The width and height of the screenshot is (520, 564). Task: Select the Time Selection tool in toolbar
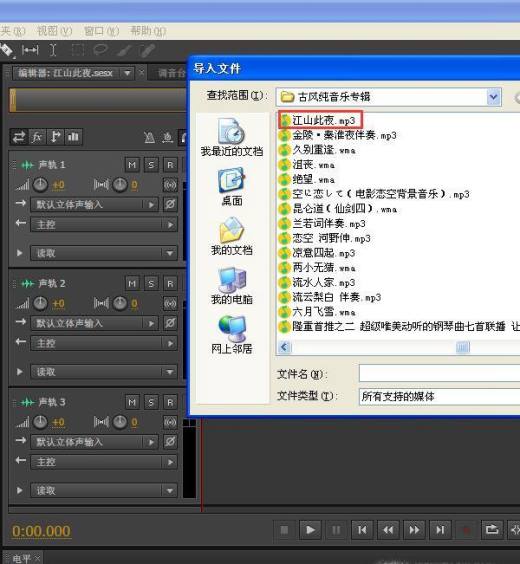click(53, 50)
